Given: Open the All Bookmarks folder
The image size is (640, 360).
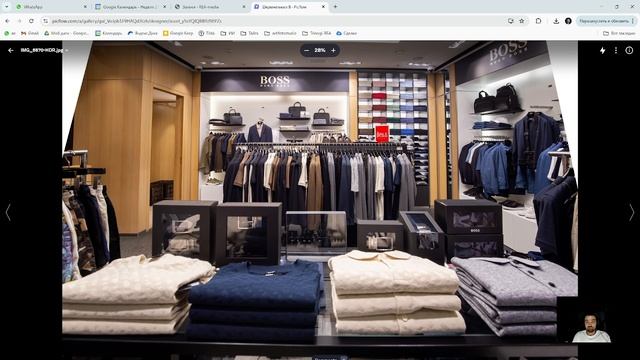Looking at the screenshot, I should click(619, 33).
